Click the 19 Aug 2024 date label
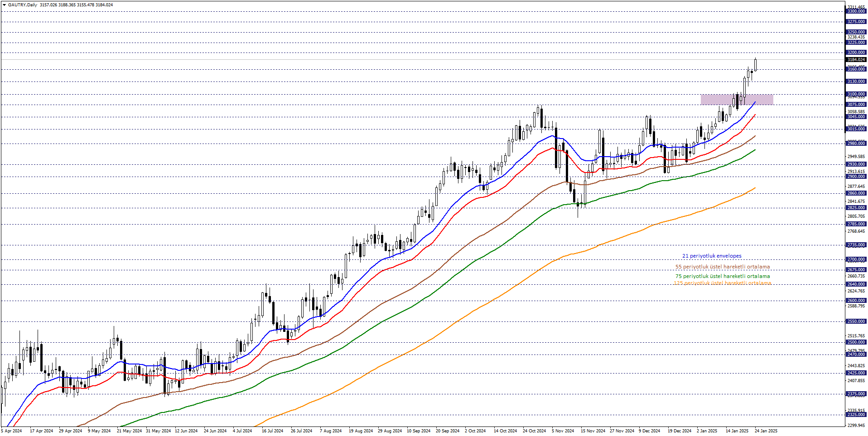The width and height of the screenshot is (868, 436). [x=361, y=431]
